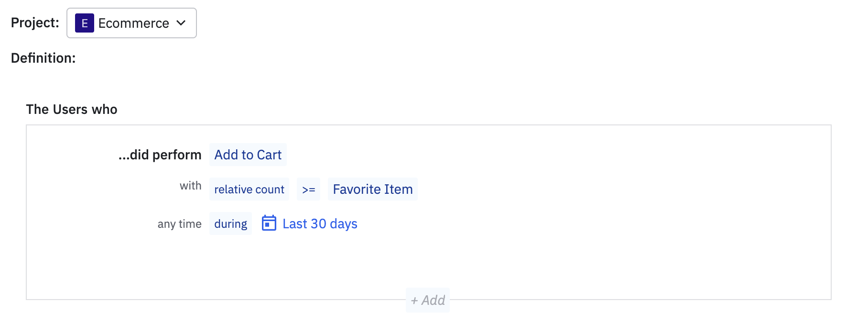
Task: Open the calendar date picker icon
Action: tap(269, 223)
